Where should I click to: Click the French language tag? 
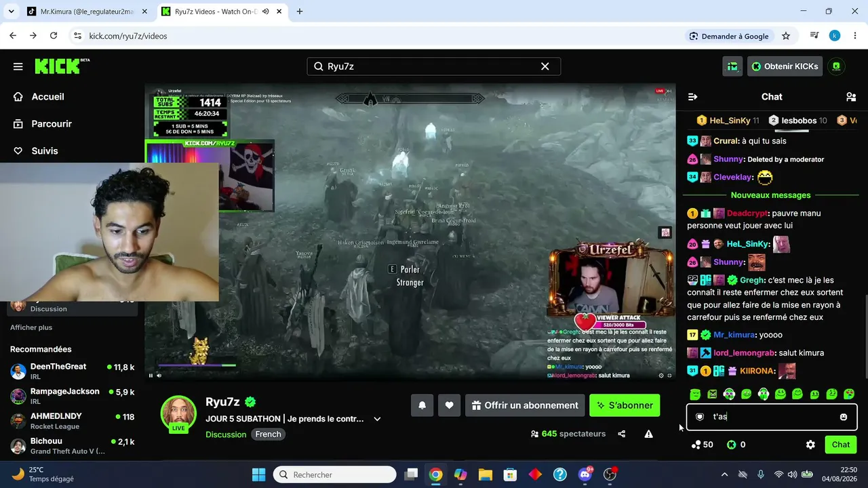tap(268, 434)
